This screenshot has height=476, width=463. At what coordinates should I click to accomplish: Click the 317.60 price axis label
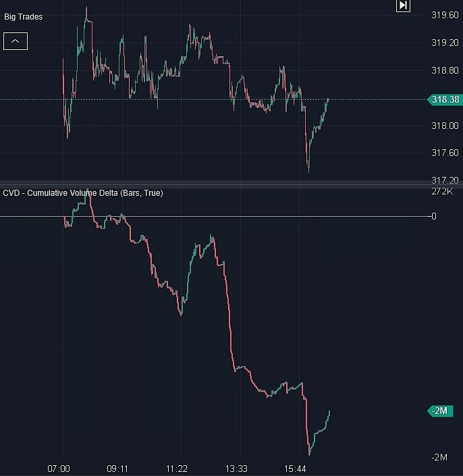point(444,153)
